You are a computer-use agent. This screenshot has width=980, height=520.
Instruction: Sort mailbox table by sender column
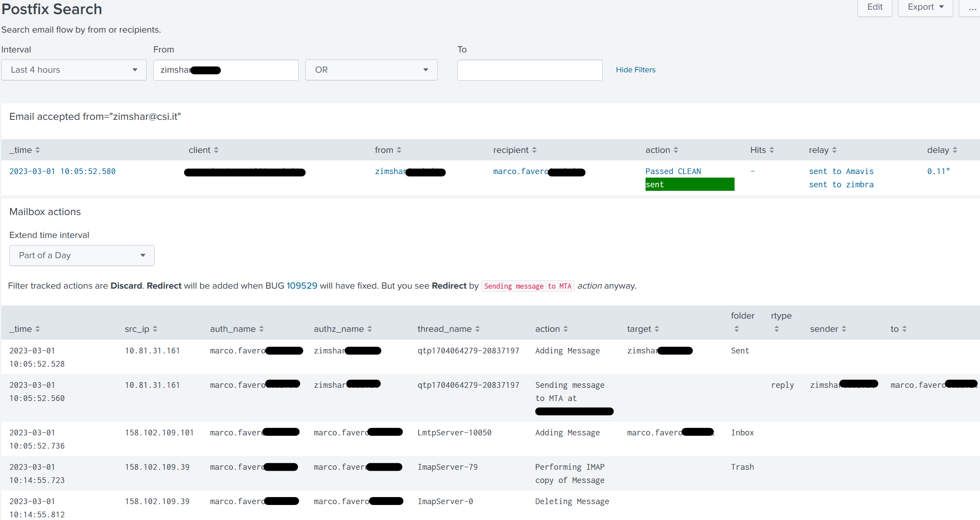[828, 329]
